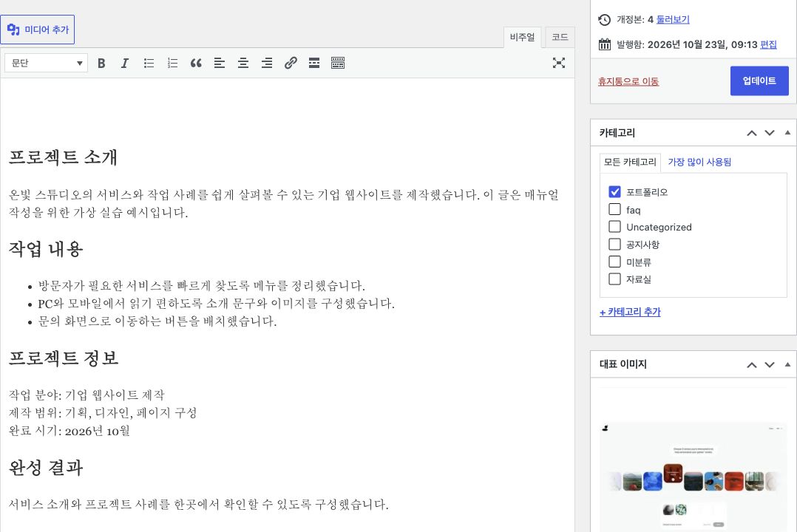This screenshot has height=532, width=797.
Task: Select the 가장 많이 사용됨 tab
Action: click(x=699, y=162)
